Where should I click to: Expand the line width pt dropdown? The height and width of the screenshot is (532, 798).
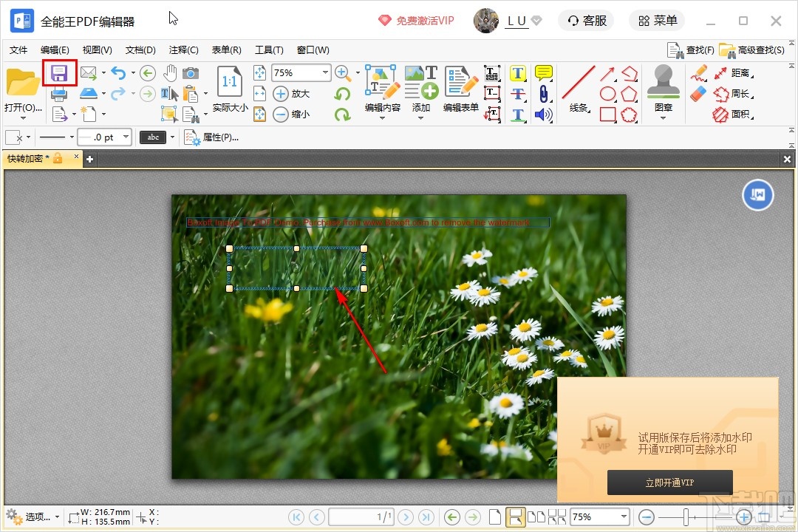125,137
